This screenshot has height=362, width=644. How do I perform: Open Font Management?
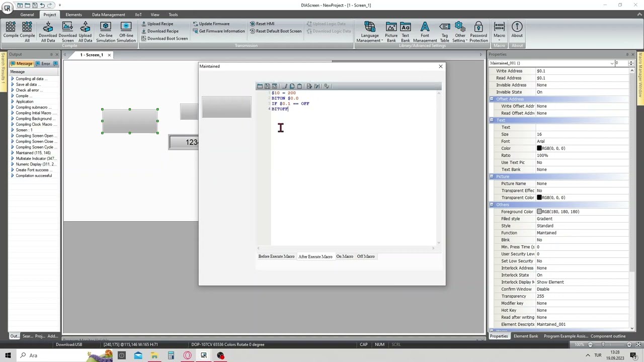[425, 32]
